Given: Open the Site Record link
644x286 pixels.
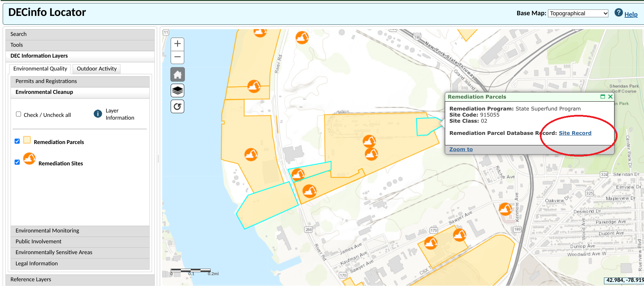Looking at the screenshot, I should [x=575, y=133].
